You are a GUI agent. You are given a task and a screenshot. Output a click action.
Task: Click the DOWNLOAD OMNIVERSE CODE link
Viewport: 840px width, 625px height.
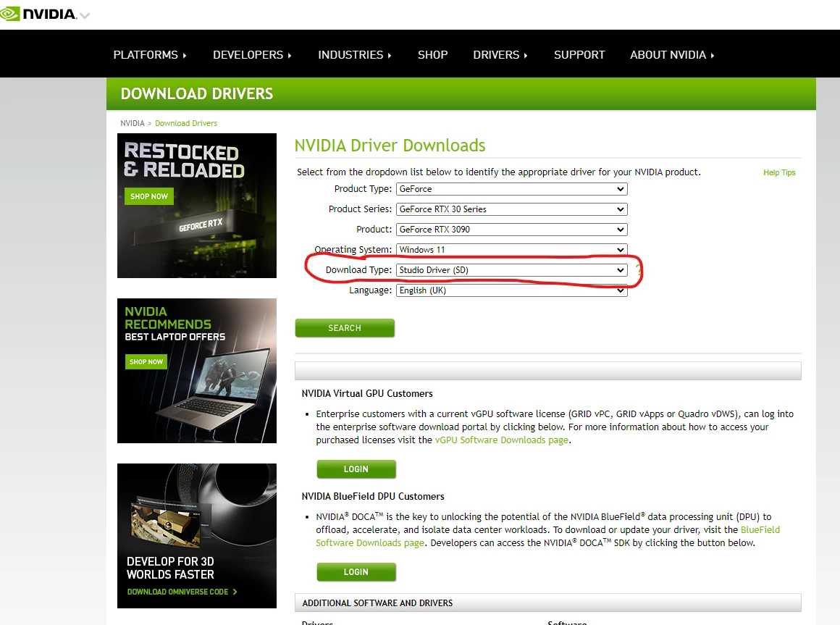tap(182, 592)
